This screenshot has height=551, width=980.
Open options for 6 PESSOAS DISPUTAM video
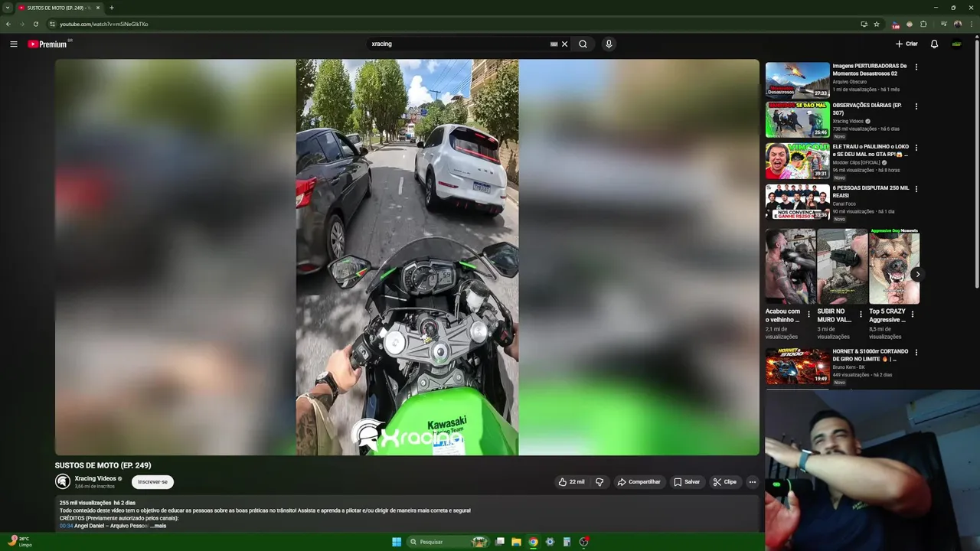coord(916,189)
